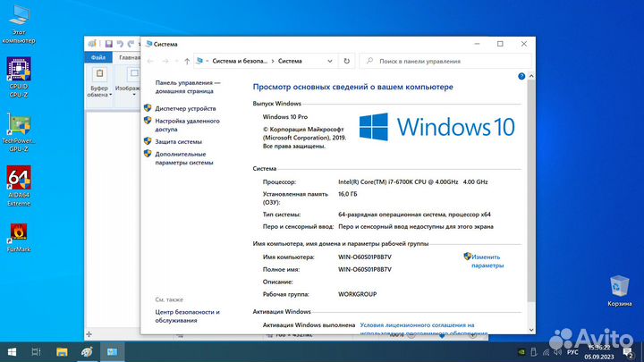
Task: Refresh the Control Panel address bar
Action: pos(347,62)
